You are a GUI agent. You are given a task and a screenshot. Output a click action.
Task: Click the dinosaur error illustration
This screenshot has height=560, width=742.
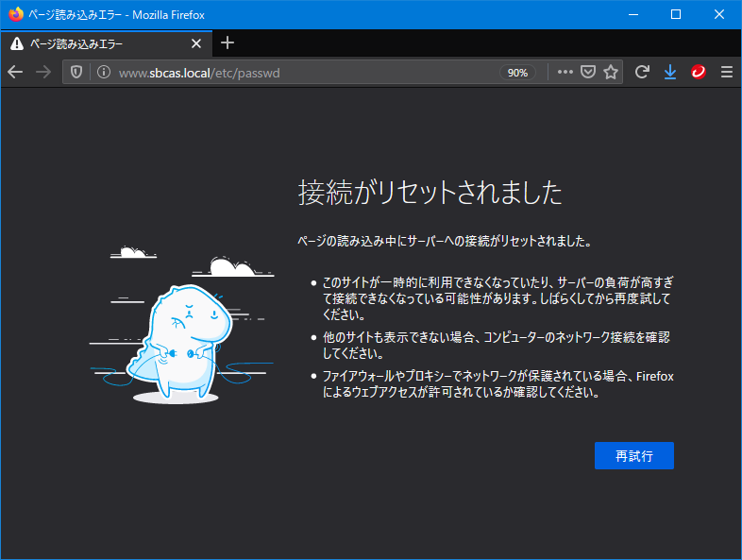click(x=181, y=326)
